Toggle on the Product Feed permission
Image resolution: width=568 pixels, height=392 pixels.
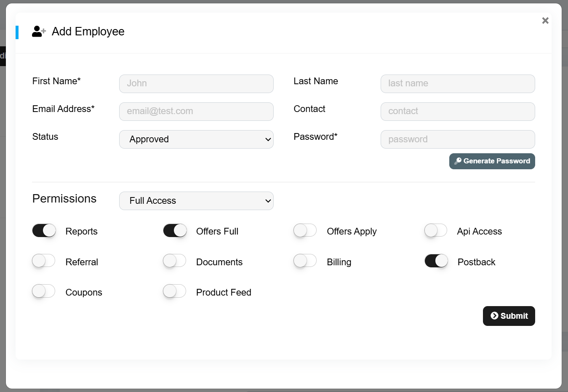coord(175,291)
